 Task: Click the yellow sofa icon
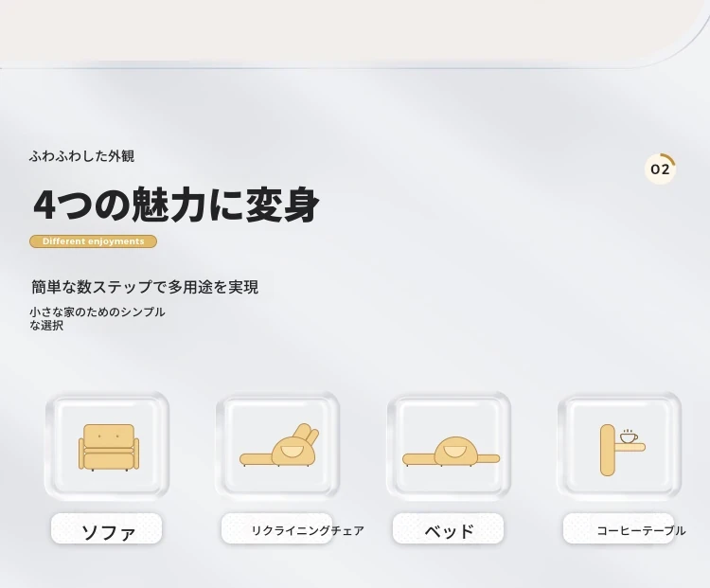(x=108, y=447)
